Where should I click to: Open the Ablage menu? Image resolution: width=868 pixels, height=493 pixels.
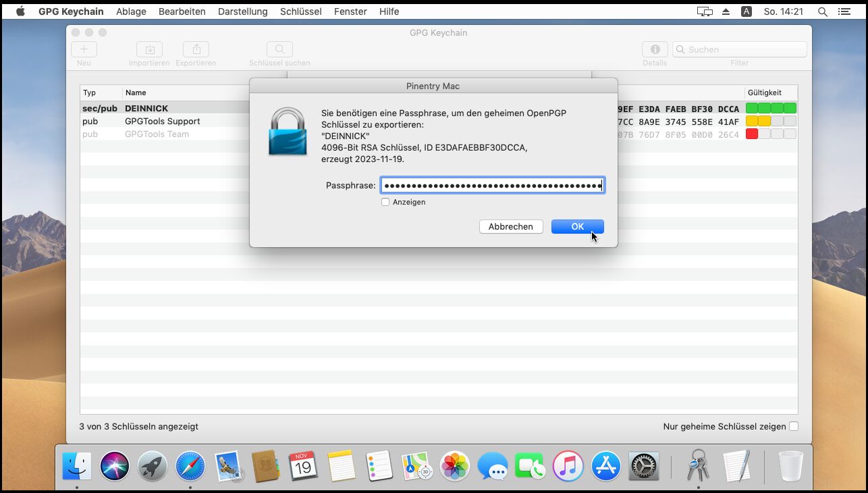(131, 11)
